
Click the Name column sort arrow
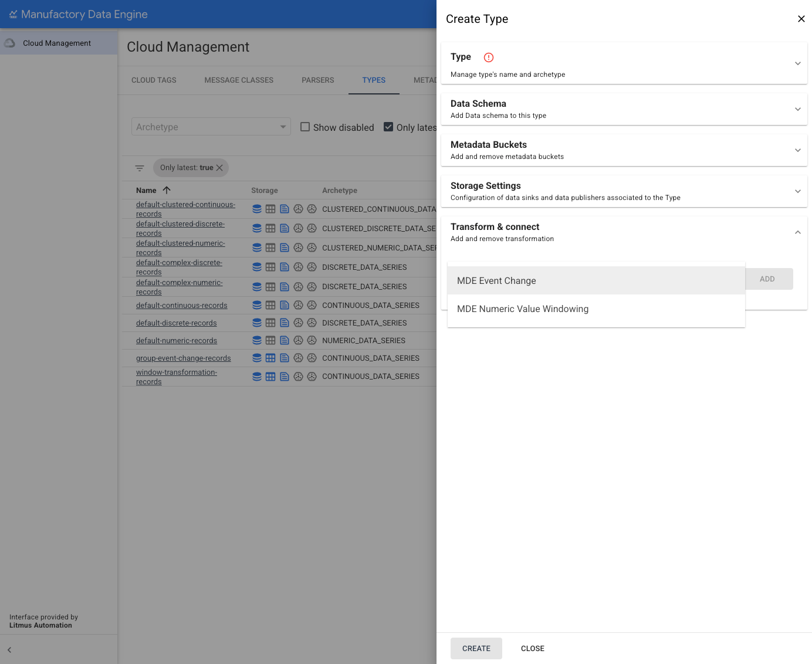pyautogui.click(x=167, y=190)
